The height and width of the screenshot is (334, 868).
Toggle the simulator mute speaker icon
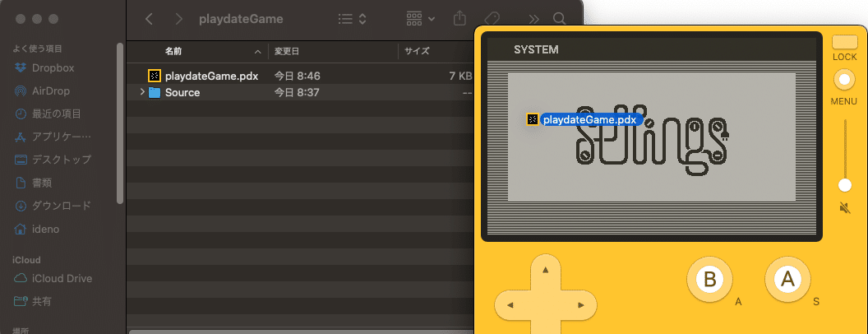click(x=844, y=208)
